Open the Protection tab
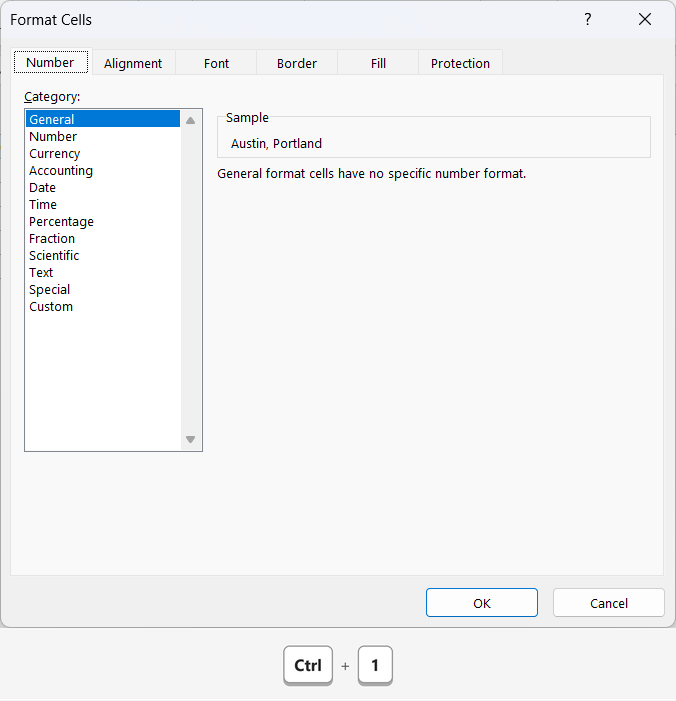The width and height of the screenshot is (676, 701). click(x=461, y=63)
